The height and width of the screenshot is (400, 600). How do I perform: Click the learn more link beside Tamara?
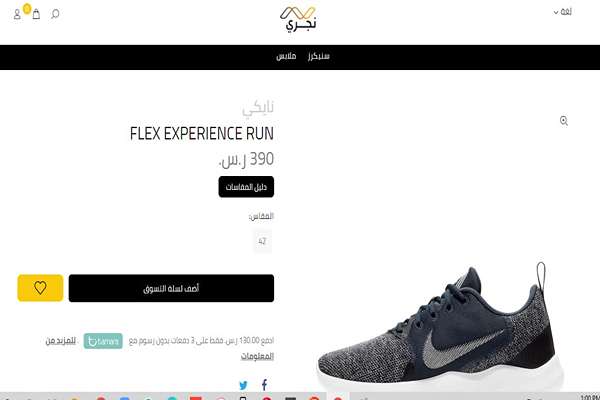(60, 341)
